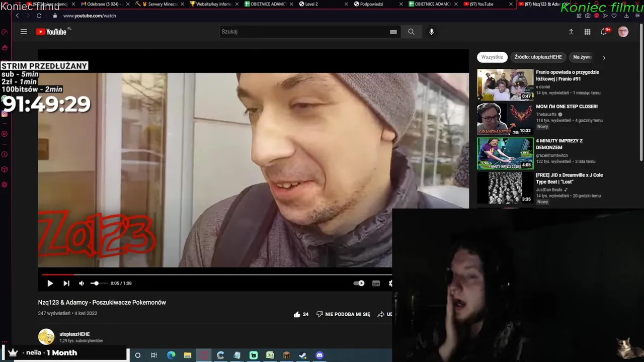The height and width of the screenshot is (362, 644).
Task: Open notifications bell with 9+ badge
Action: pos(604,32)
